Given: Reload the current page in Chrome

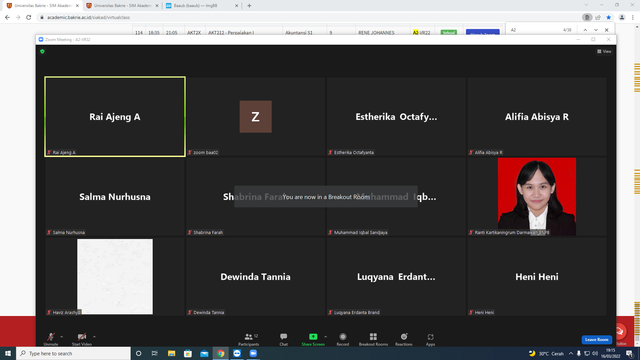Looking at the screenshot, I should click(29, 18).
